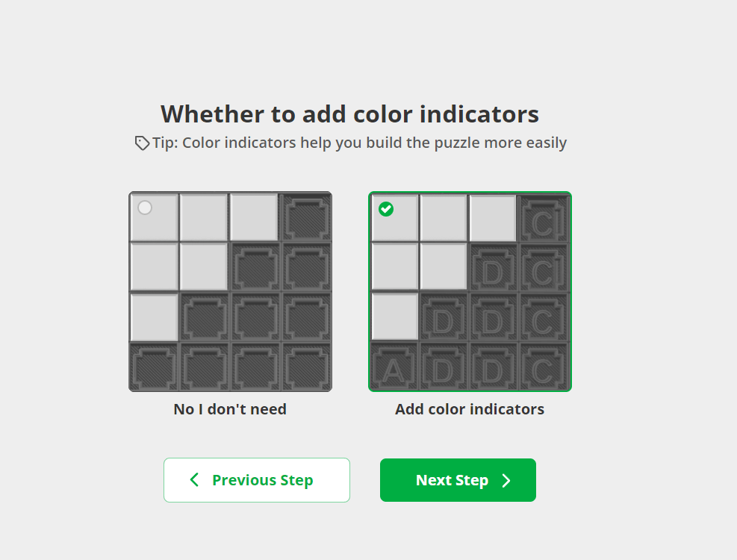Click the bottom-left dark tile in unlabeled preview
The width and height of the screenshot is (737, 560).
154,367
